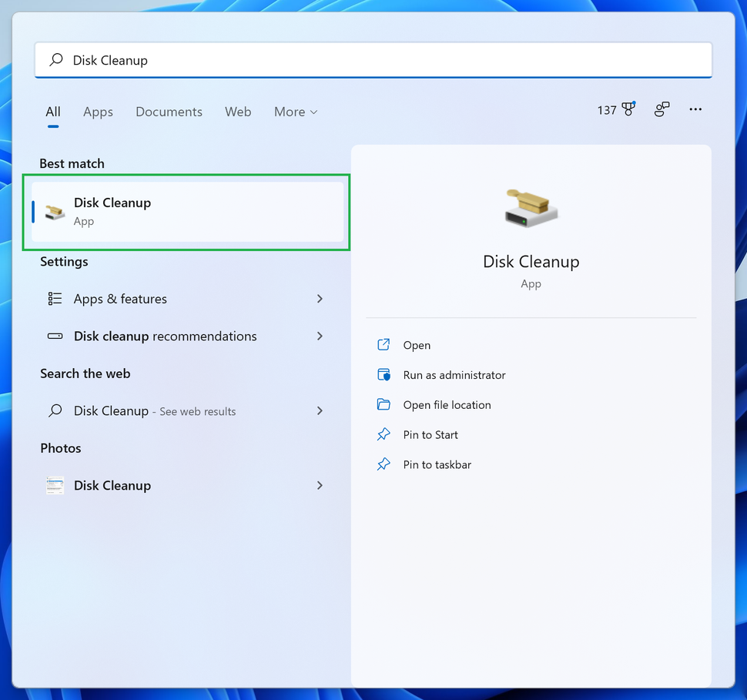Click the pushpin icon beside Pin to Start
Viewport: 747px width, 700px height.
click(x=384, y=434)
